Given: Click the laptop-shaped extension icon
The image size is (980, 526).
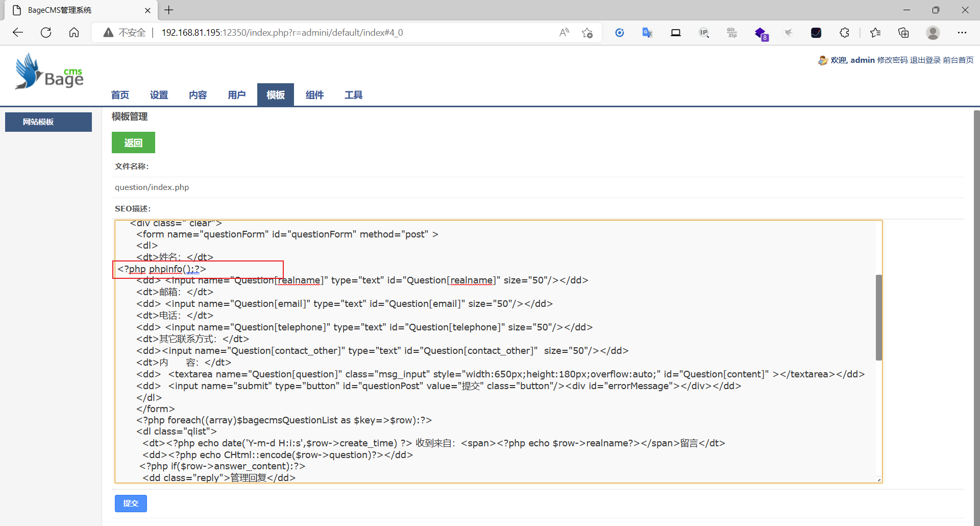Looking at the screenshot, I should (676, 33).
